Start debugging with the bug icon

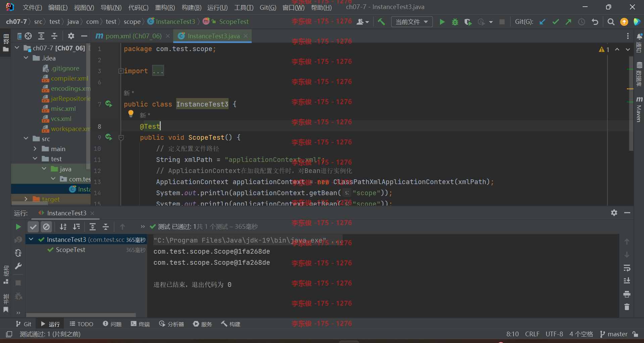[x=455, y=22]
